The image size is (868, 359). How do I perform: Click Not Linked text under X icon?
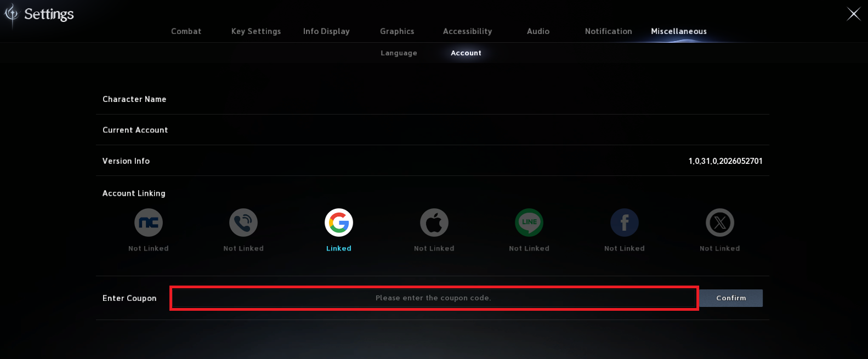(x=720, y=248)
